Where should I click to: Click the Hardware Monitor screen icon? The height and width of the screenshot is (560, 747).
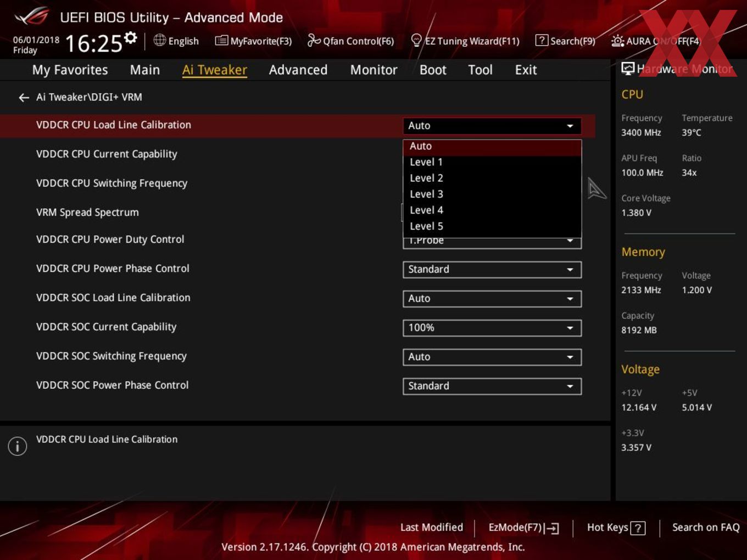click(x=628, y=69)
